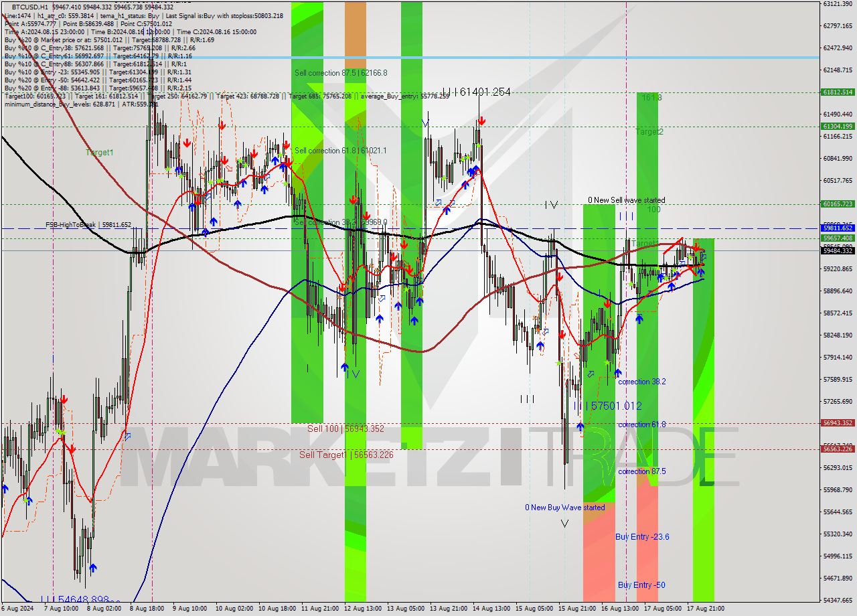Click the 'FSB-HighToBreak | 59811.652' line label

click(x=88, y=225)
